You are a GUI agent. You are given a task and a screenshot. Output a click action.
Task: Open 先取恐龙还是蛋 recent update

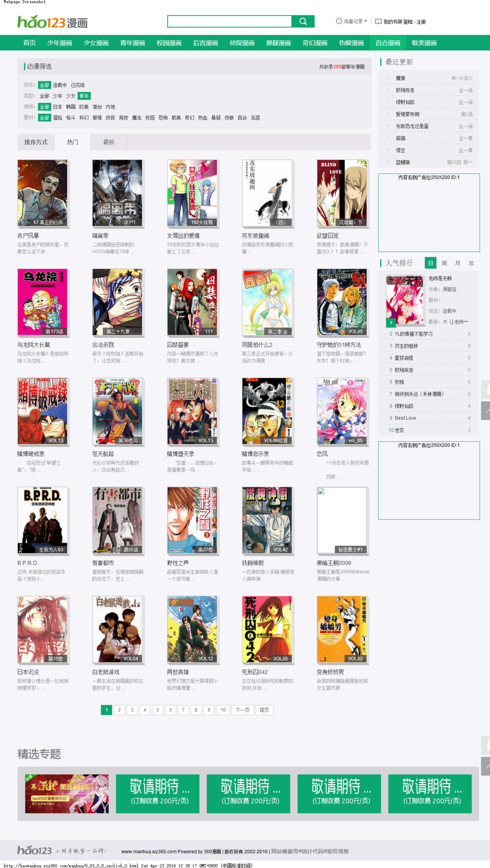(412, 126)
